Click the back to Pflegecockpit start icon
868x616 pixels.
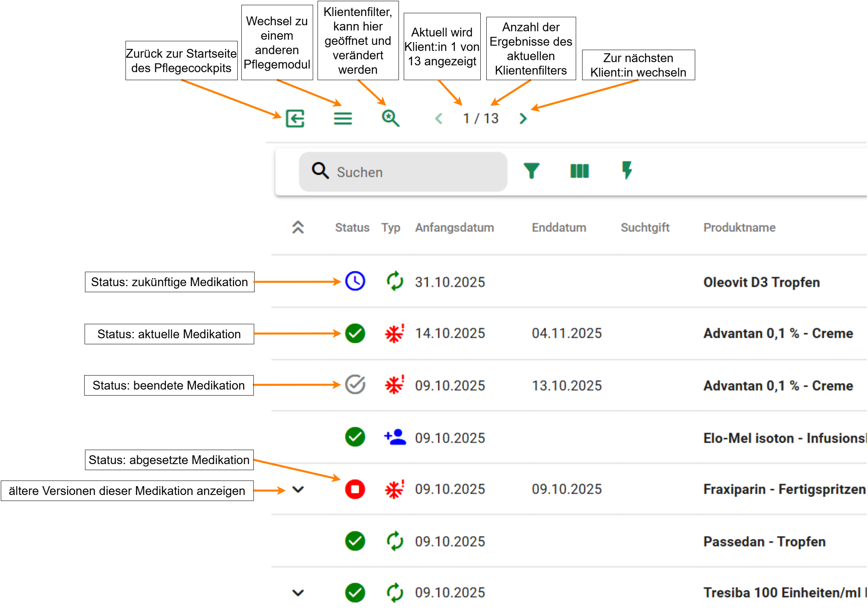coord(295,119)
